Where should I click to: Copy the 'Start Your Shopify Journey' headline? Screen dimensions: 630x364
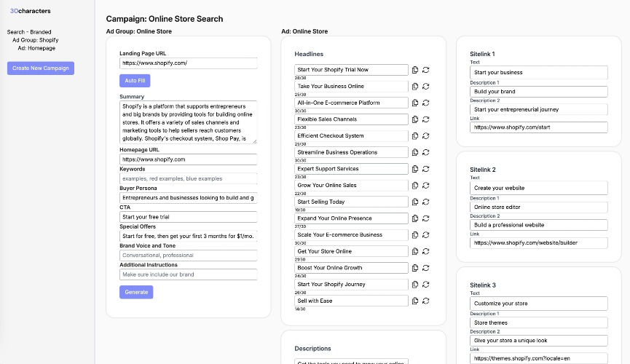pos(415,284)
